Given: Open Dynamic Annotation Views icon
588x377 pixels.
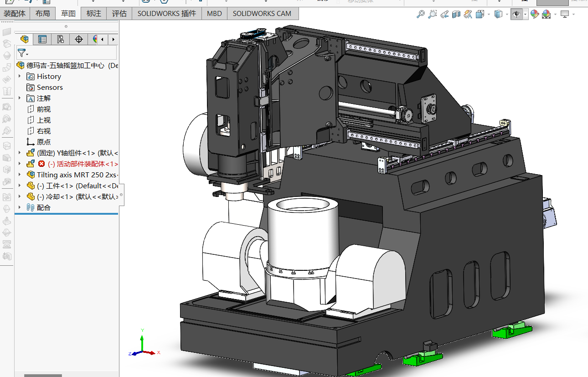Looking at the screenshot, I should 468,15.
